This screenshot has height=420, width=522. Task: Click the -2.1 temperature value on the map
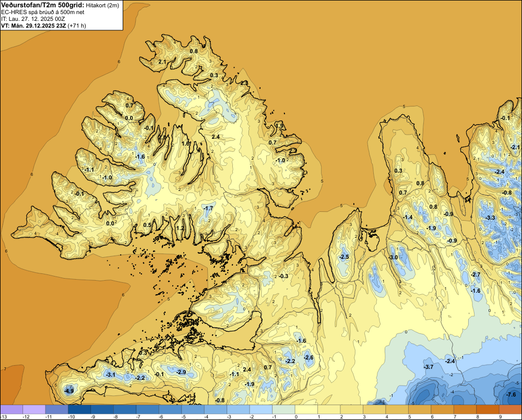pyautogui.click(x=515, y=148)
